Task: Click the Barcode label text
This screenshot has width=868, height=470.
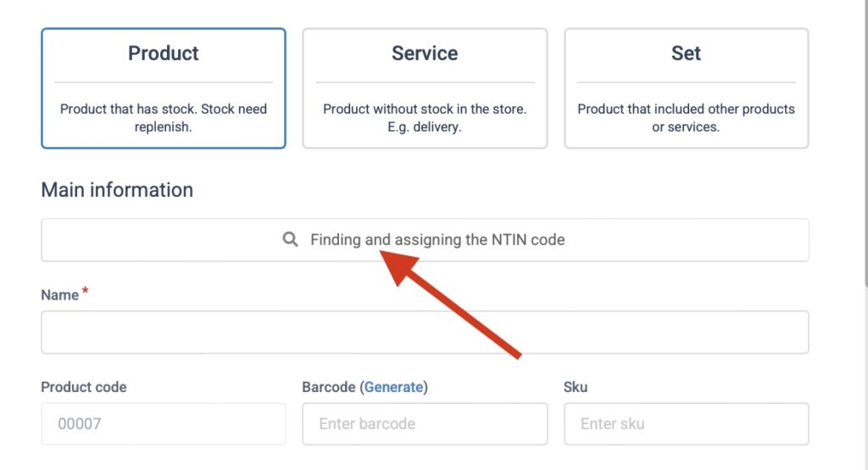Action: tap(328, 387)
